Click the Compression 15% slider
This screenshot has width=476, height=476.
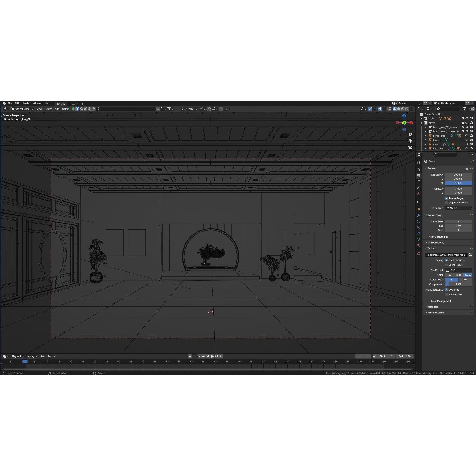[x=458, y=284]
